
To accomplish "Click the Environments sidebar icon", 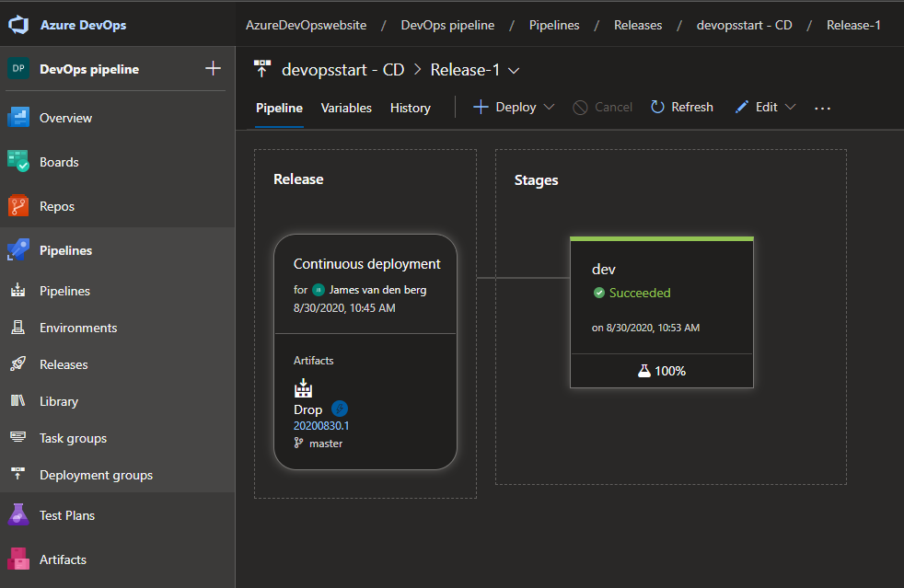I will point(17,328).
